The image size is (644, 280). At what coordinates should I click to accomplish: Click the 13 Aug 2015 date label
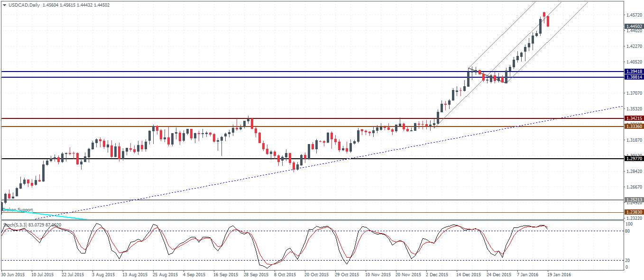click(x=134, y=274)
